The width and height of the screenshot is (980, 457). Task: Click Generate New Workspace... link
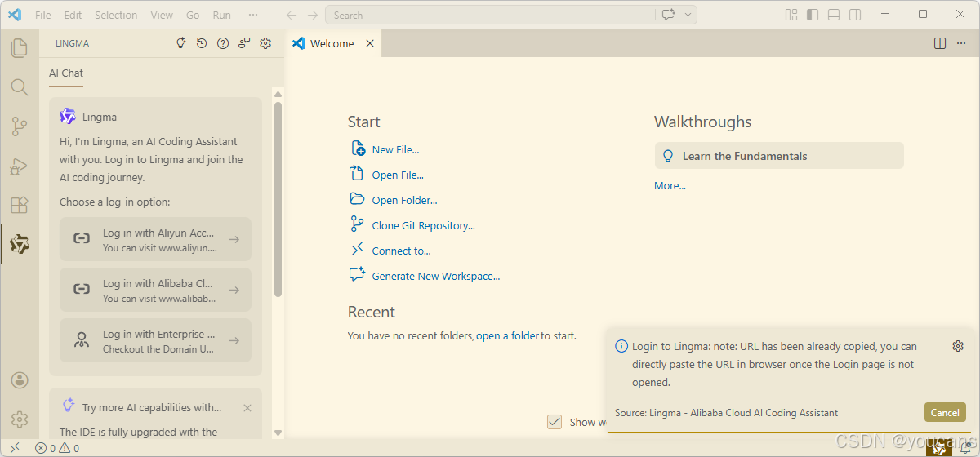[x=435, y=276]
